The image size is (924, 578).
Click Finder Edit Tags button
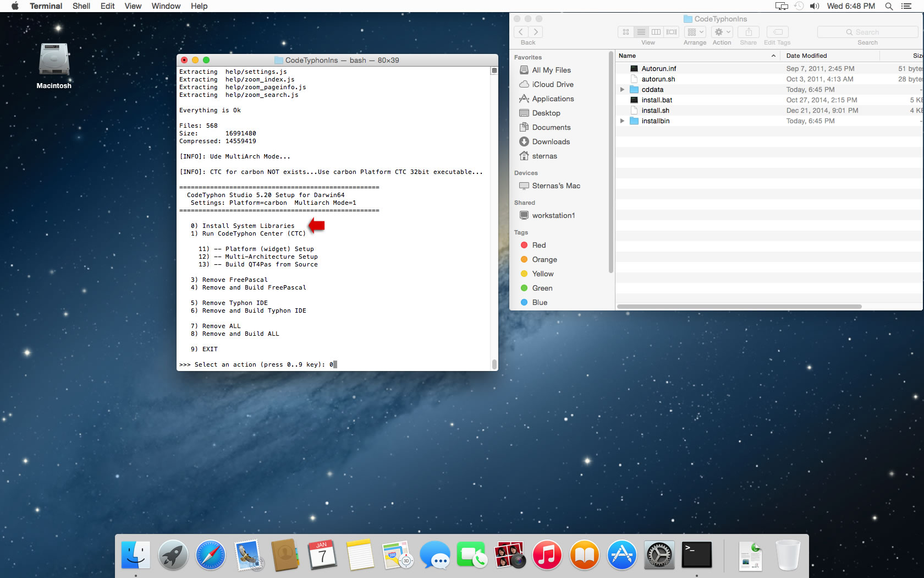point(778,32)
